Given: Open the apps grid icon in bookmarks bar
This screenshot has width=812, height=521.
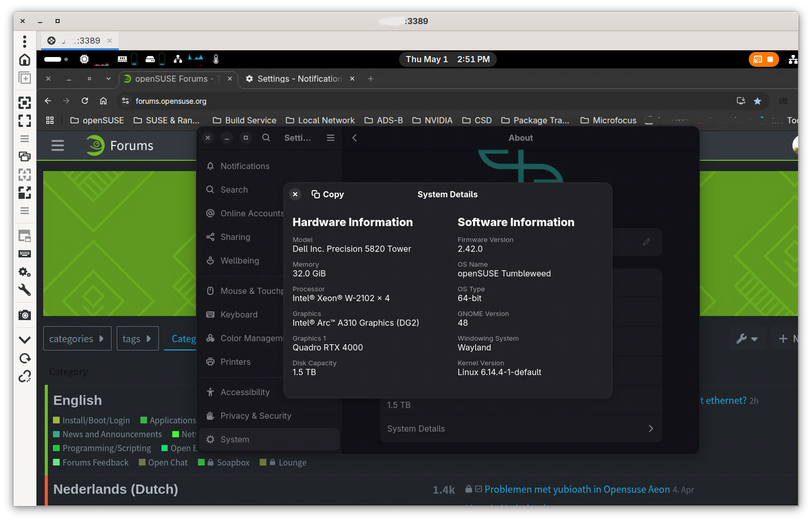Looking at the screenshot, I should coord(50,120).
